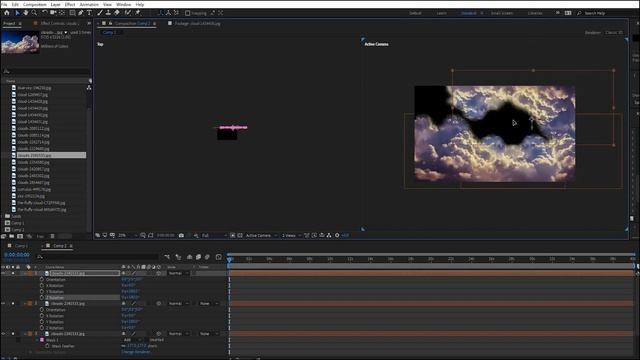Open the Graph Editor in the timeline
640x360 pixels.
219,257
